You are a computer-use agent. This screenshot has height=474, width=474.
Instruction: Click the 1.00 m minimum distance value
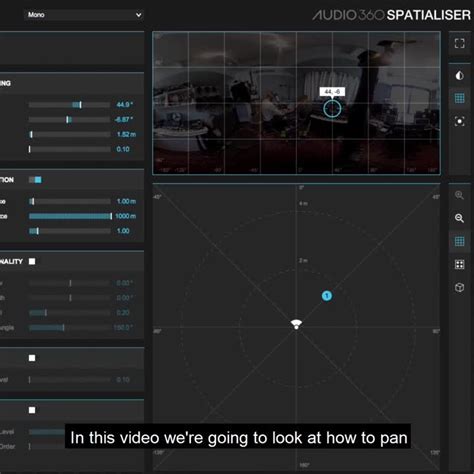tap(126, 201)
